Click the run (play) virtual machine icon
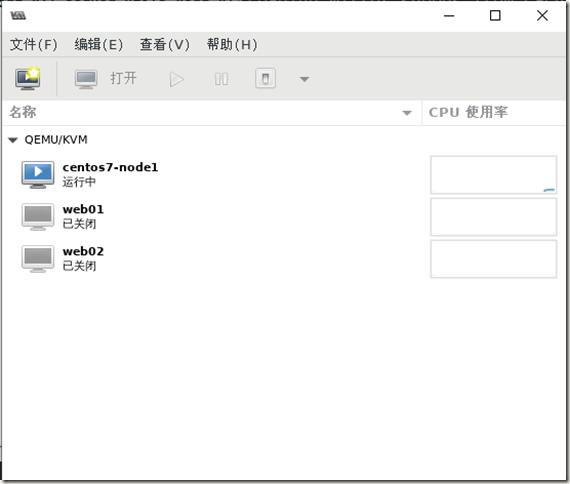This screenshot has height=484, width=570. pyautogui.click(x=177, y=79)
